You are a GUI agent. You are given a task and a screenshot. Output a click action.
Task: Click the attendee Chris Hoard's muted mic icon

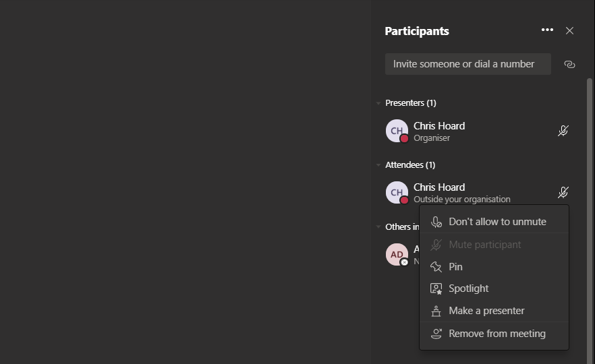click(563, 193)
